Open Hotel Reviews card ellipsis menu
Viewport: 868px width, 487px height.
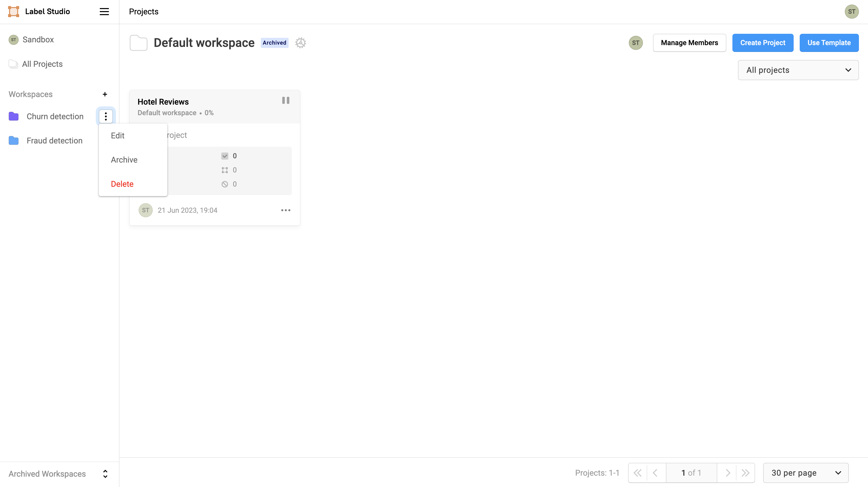(x=285, y=210)
